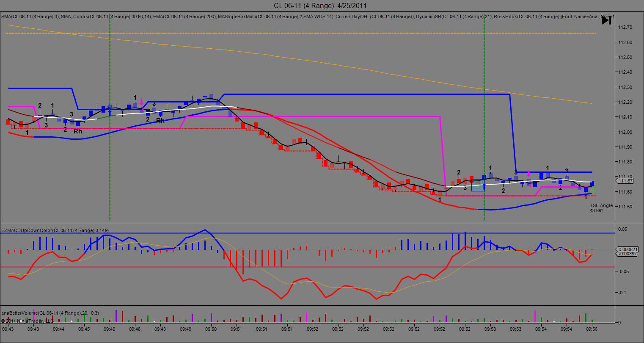Click the MACD value marker 0.000821

627,249
